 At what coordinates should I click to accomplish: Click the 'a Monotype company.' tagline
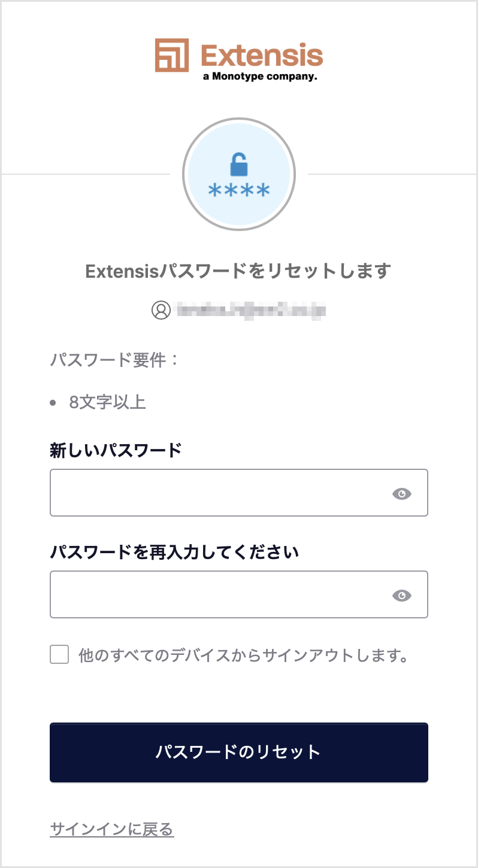(x=259, y=77)
